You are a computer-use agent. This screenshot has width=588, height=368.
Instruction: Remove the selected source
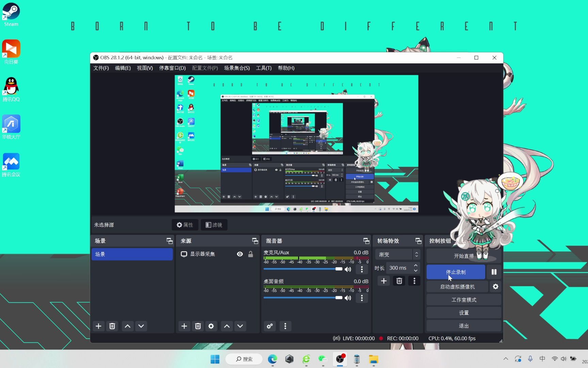click(198, 326)
